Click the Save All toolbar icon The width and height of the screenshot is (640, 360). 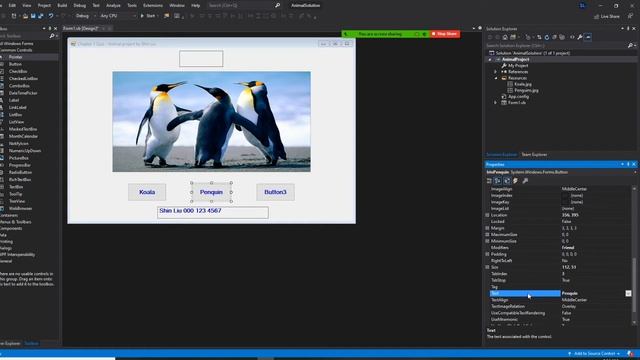(x=40, y=16)
